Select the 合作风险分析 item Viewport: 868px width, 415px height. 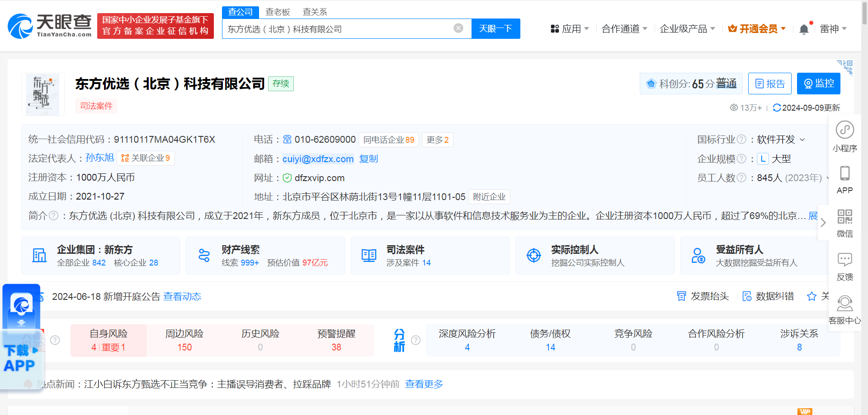[x=716, y=340]
